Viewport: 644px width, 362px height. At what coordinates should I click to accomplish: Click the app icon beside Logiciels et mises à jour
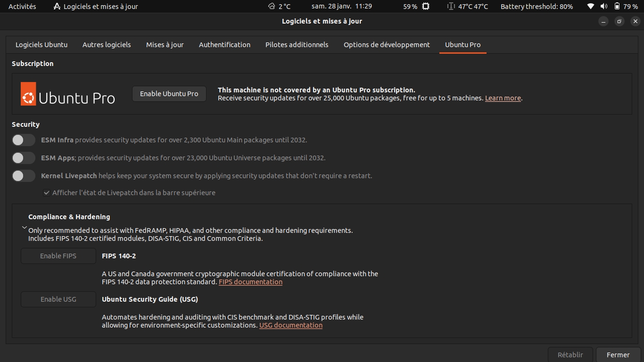[x=57, y=7]
